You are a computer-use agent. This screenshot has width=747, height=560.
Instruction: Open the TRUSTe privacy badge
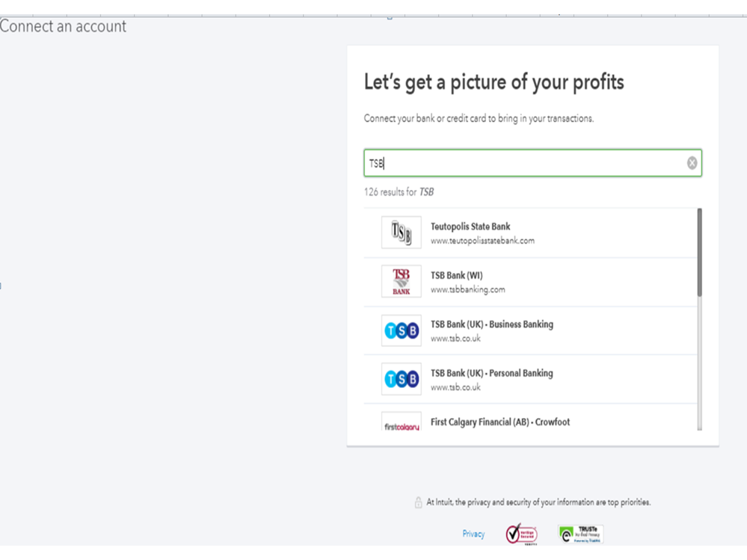580,534
